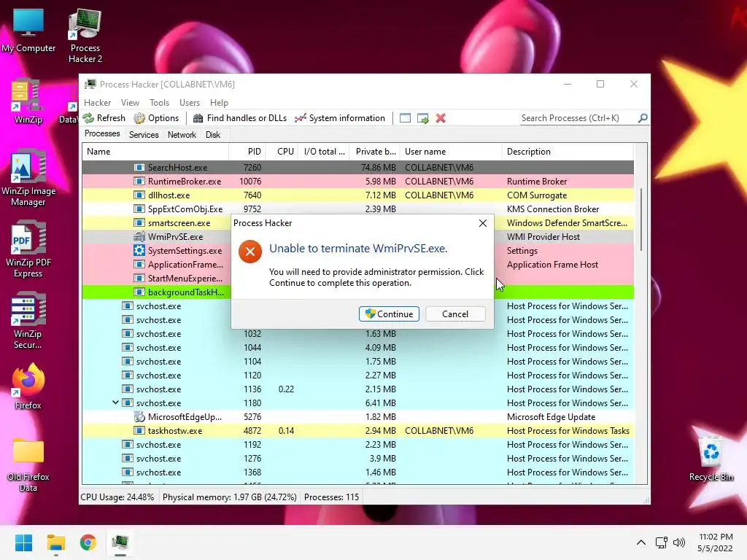The height and width of the screenshot is (560, 747).
Task: Open the Recycle Bin desktop icon
Action: point(711,459)
